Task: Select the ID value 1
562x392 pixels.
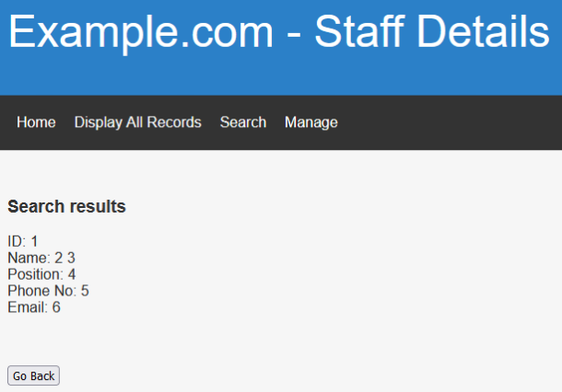Action: (34, 242)
